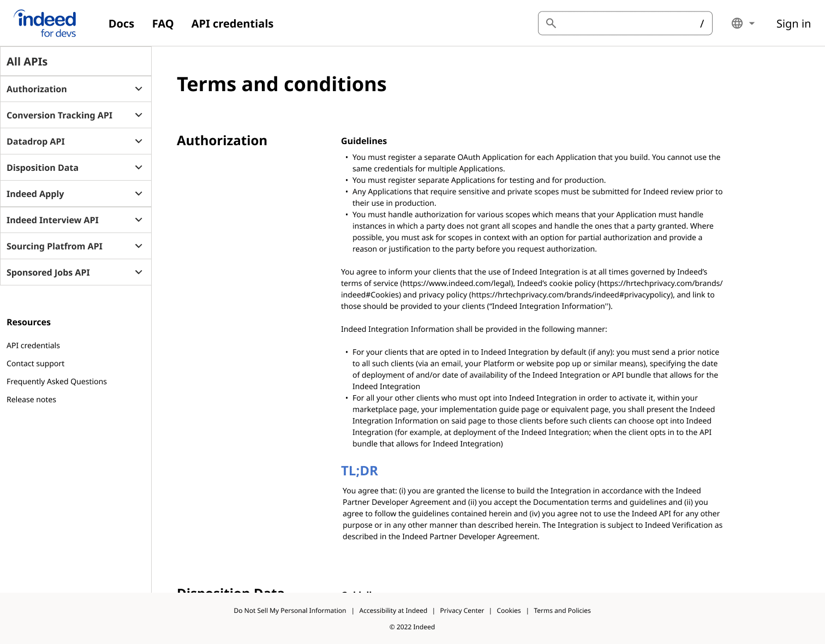
Task: Click the Sign in link
Action: (793, 23)
